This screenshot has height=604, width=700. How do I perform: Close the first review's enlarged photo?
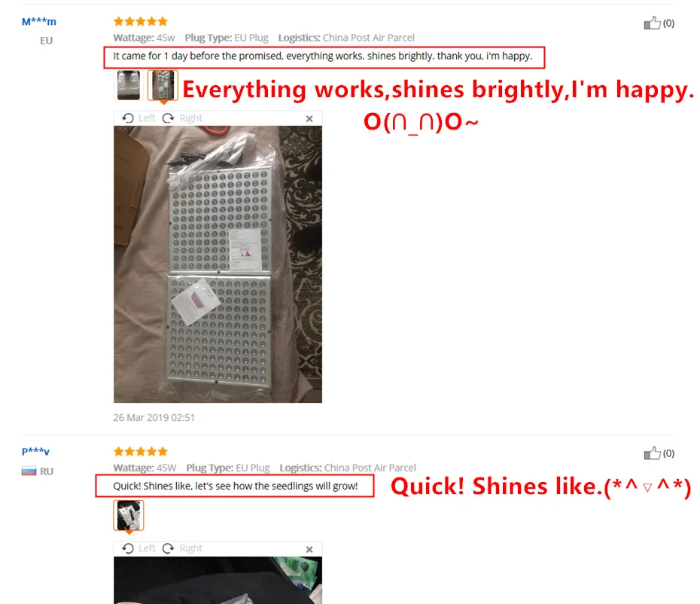(309, 119)
